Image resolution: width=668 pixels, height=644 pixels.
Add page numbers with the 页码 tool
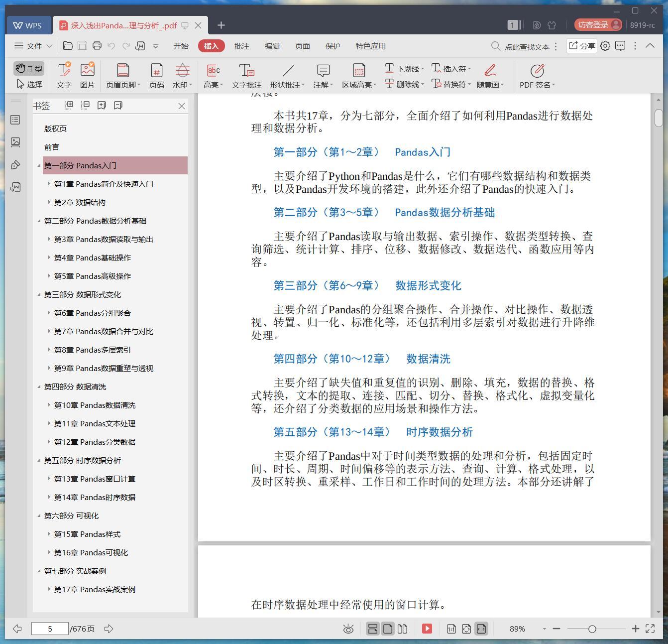coord(157,75)
